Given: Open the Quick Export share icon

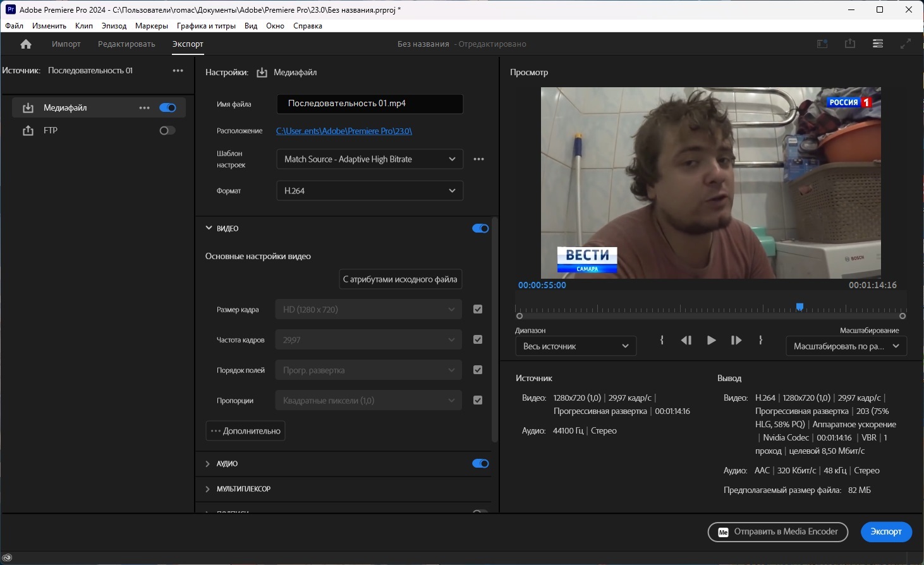Looking at the screenshot, I should (850, 44).
